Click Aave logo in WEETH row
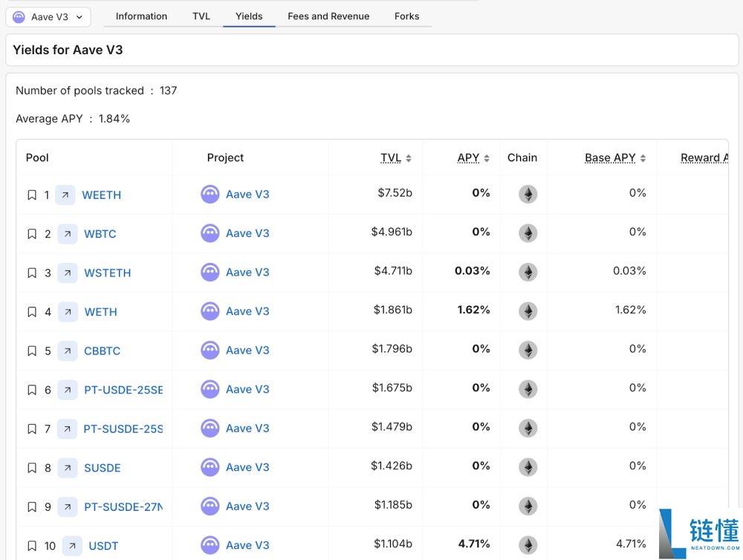 210,195
